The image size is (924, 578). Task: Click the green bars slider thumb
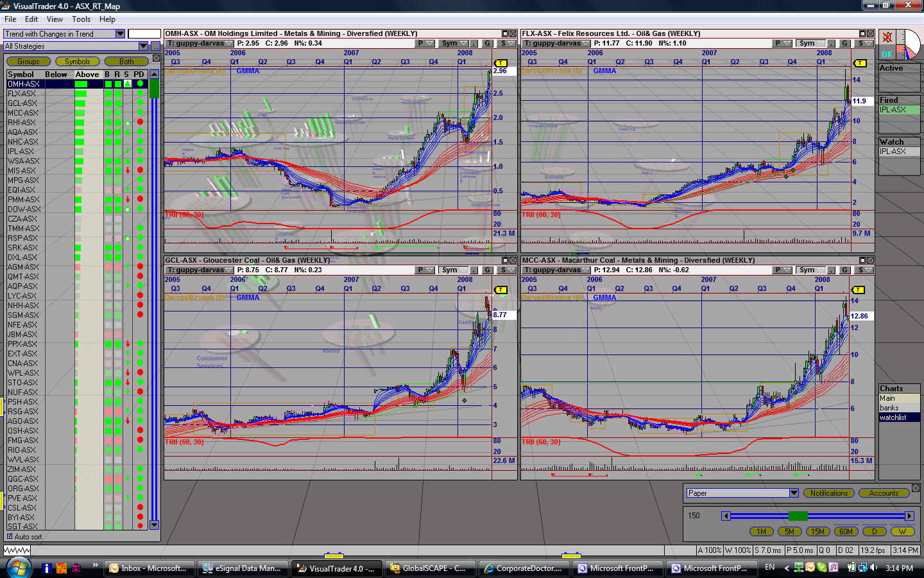[798, 516]
